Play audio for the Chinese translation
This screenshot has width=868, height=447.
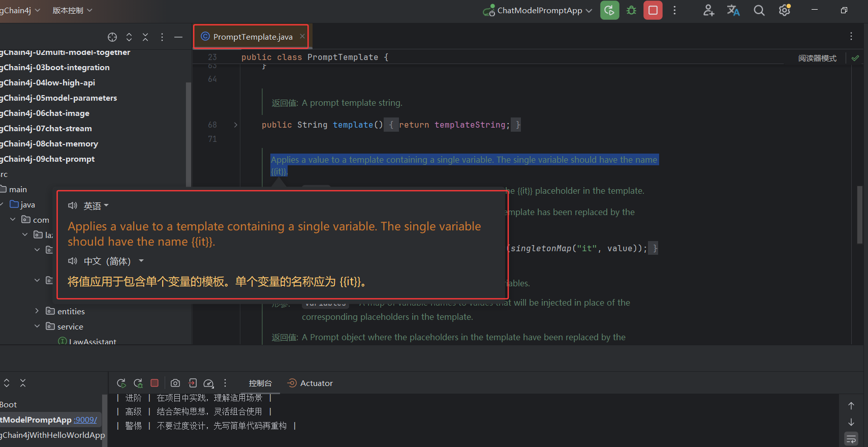73,261
